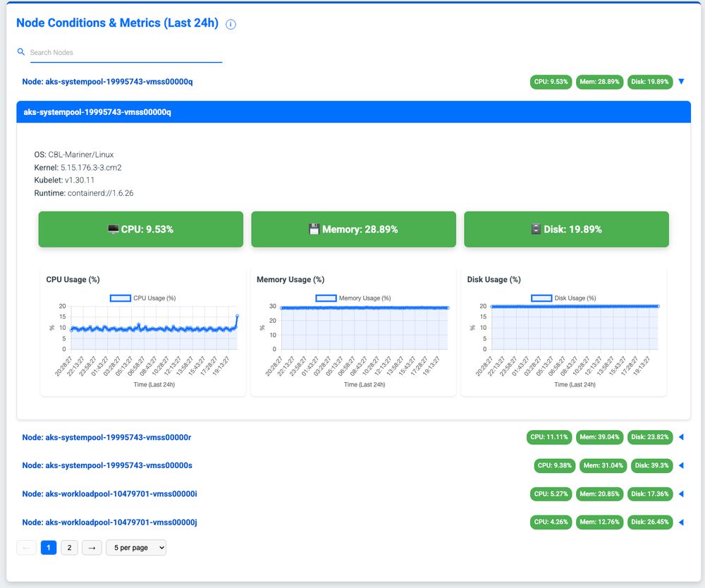
Task: Click the CPU: 5.27% badge
Action: [551, 494]
